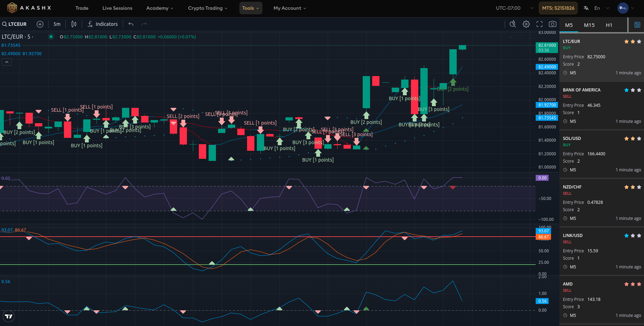Collapse the indicator legend with chevron
This screenshot has height=326, width=644.
point(7,62)
